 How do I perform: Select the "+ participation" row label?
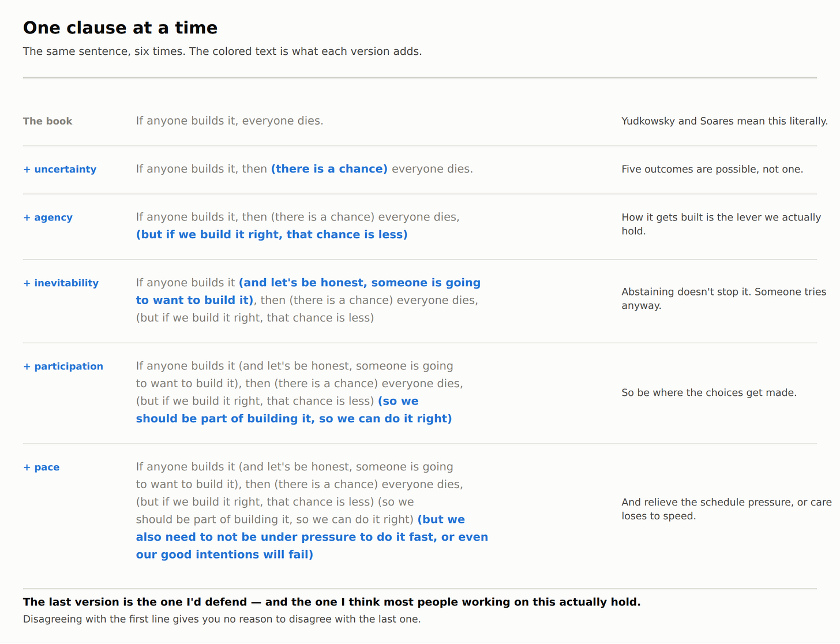63,366
